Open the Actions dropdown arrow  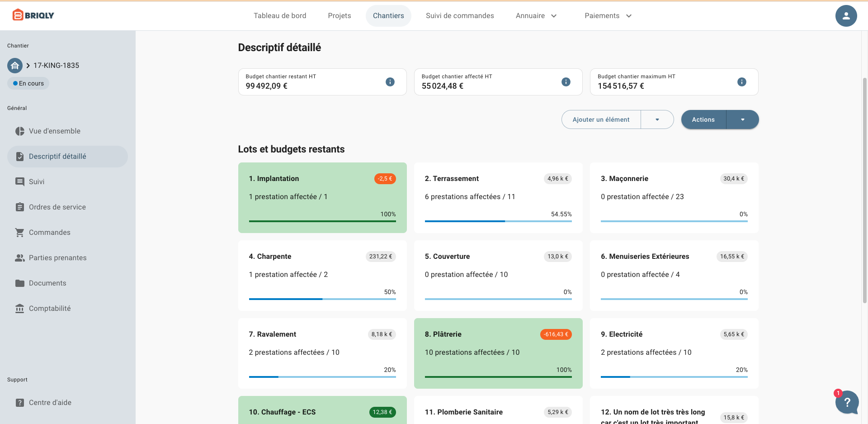click(x=743, y=120)
